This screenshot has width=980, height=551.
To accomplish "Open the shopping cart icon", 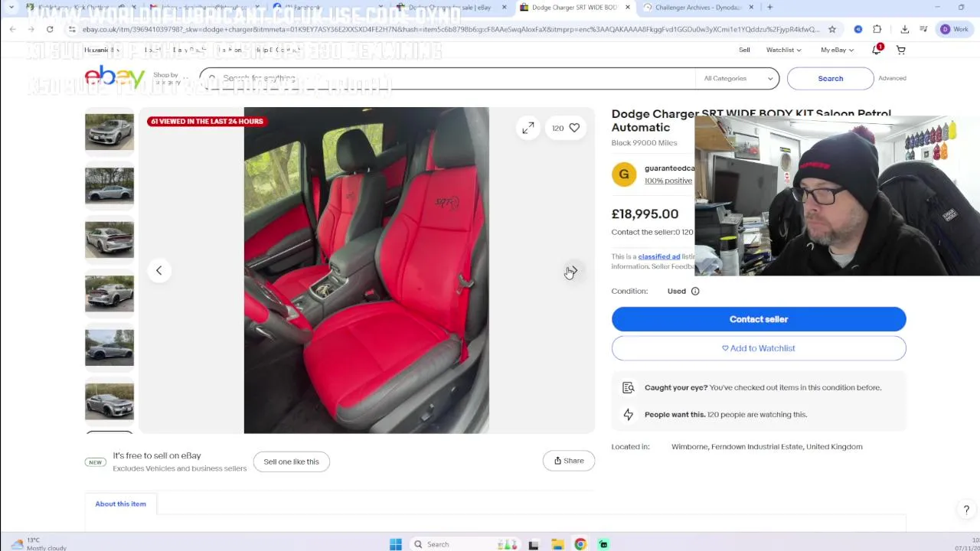I will point(901,50).
